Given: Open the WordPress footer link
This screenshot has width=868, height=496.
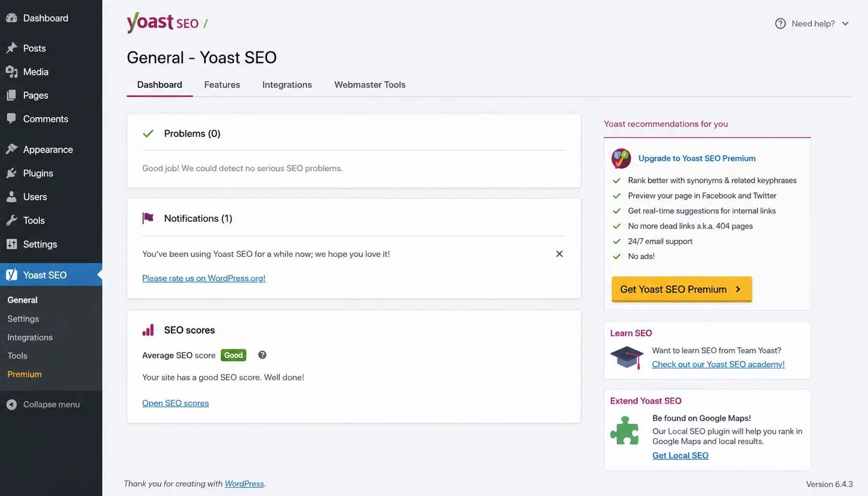Looking at the screenshot, I should [244, 483].
